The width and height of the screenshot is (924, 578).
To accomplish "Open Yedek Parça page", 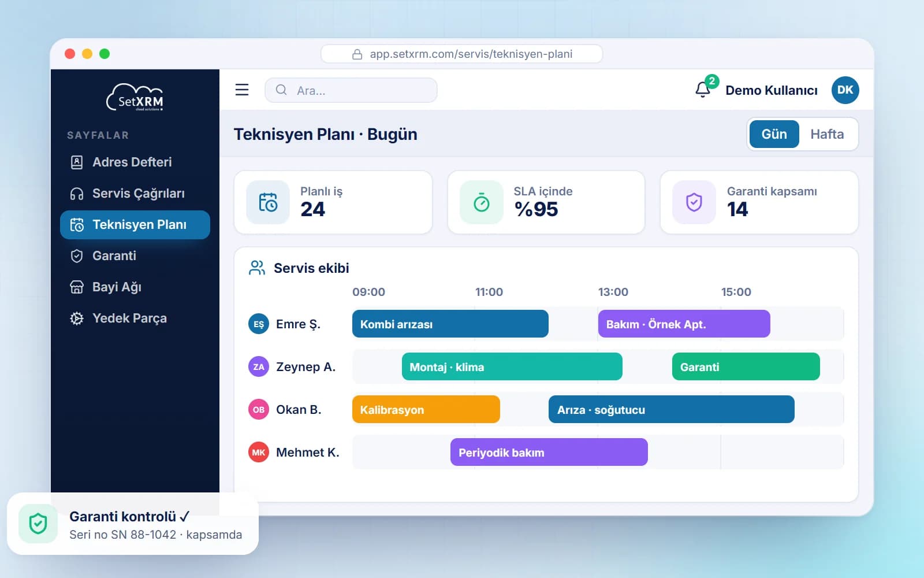I will [x=135, y=318].
